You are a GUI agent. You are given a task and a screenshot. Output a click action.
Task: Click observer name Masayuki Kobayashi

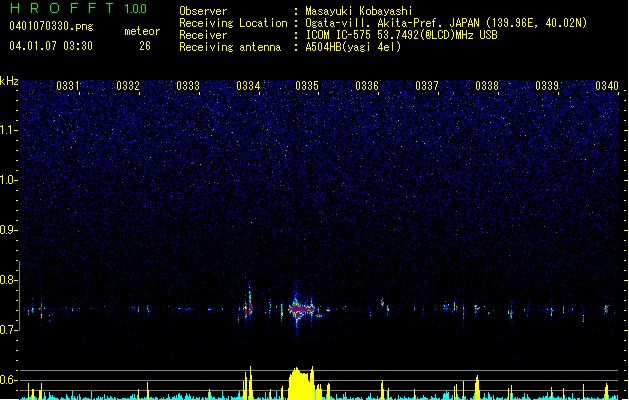359,11
